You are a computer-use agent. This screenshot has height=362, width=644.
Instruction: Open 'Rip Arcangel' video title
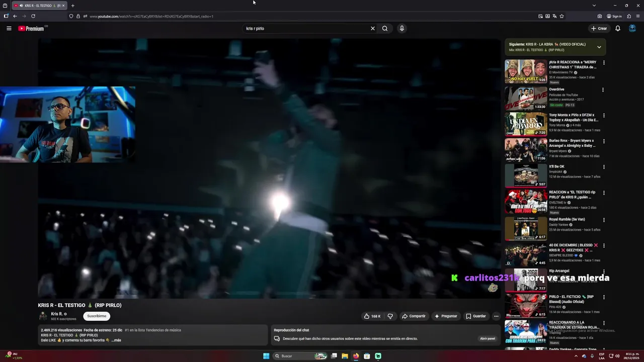click(x=559, y=271)
